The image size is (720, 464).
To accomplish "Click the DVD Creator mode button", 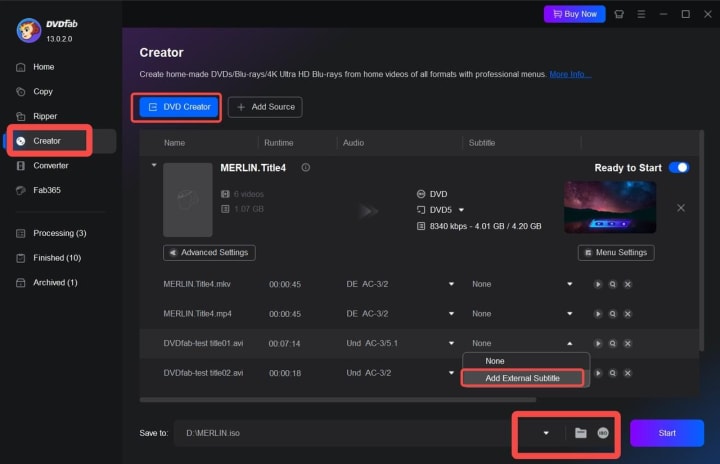I will click(179, 107).
